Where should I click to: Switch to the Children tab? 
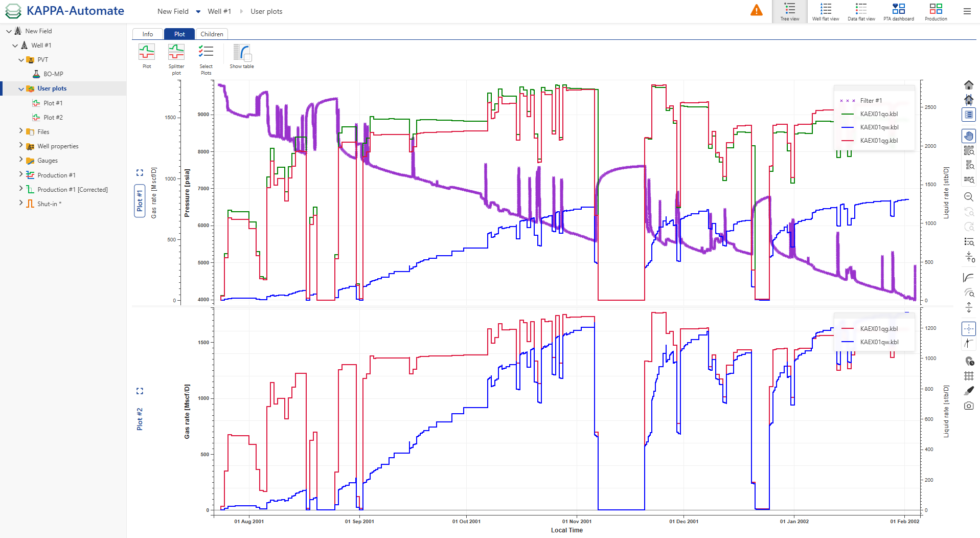(x=212, y=34)
